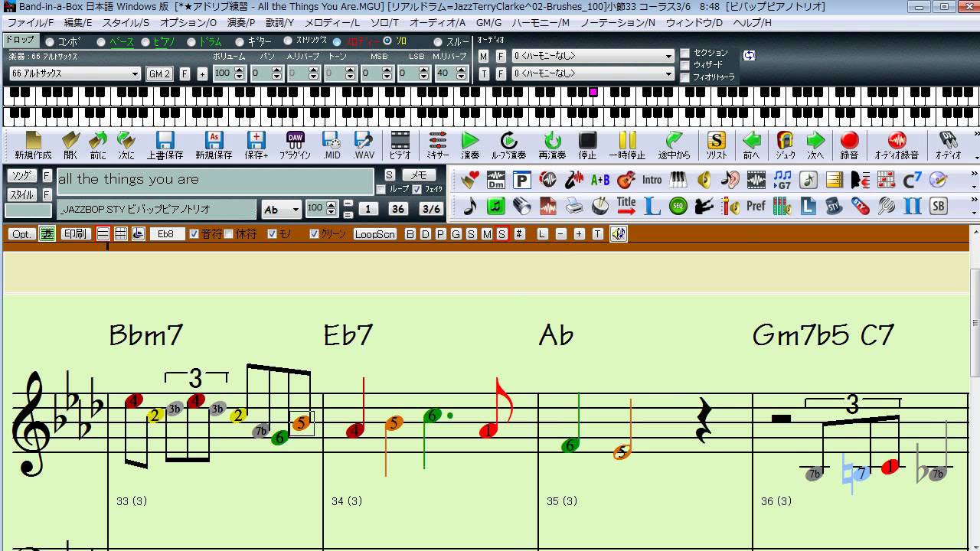Export with the .WAV save icon
This screenshot has width=980, height=551.
pos(364,145)
